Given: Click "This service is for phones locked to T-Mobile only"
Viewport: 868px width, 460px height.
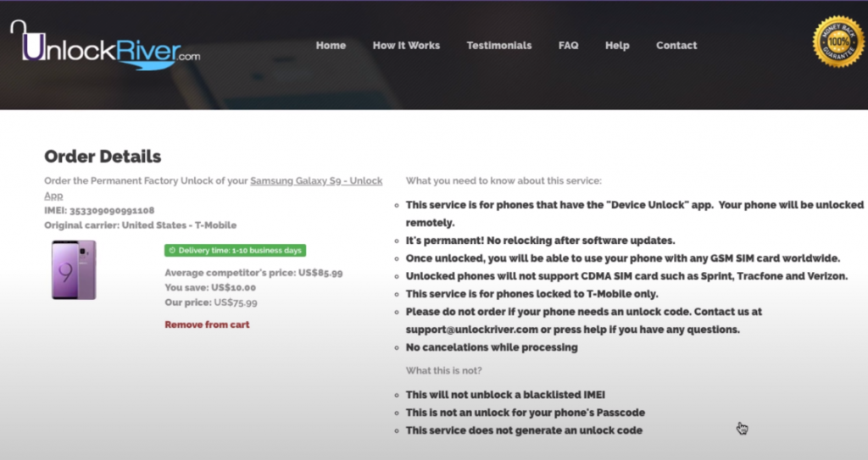Looking at the screenshot, I should (532, 294).
